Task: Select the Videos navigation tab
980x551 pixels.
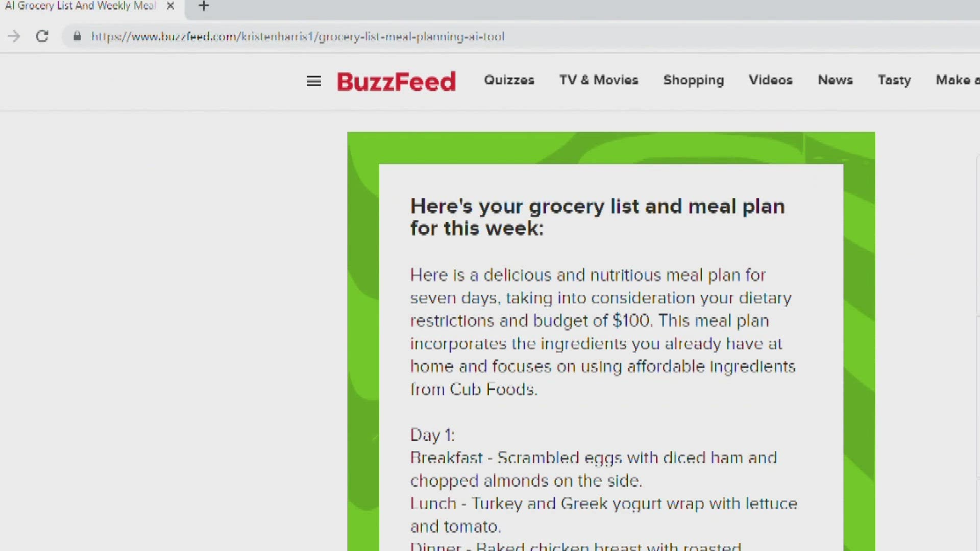Action: (770, 80)
